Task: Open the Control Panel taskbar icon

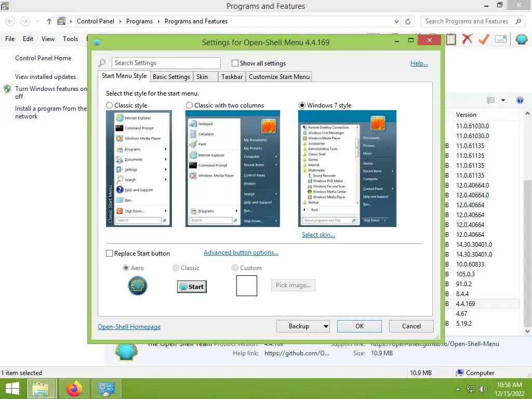Action: 107,389
